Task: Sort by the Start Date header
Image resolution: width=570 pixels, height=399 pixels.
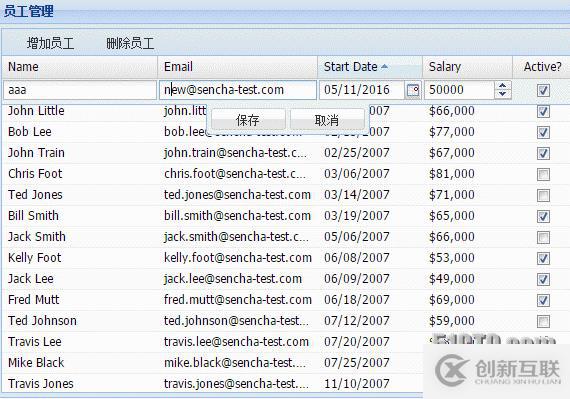Action: (x=370, y=67)
